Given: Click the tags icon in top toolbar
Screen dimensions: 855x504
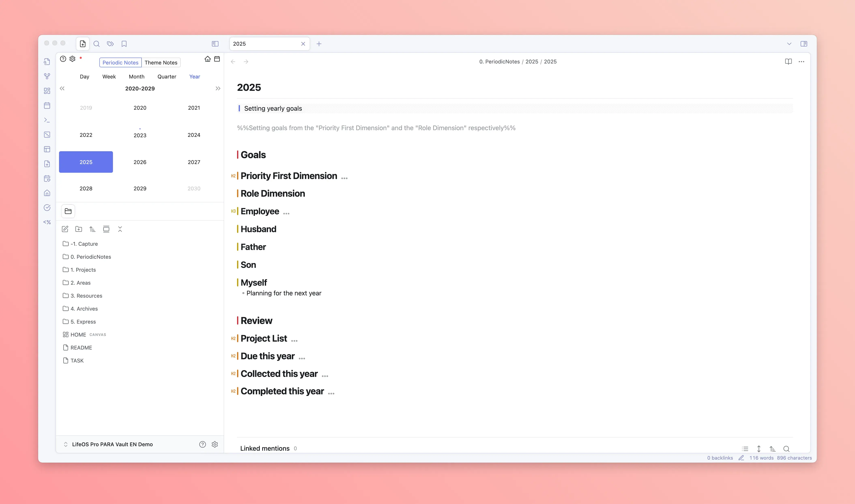Looking at the screenshot, I should [110, 44].
